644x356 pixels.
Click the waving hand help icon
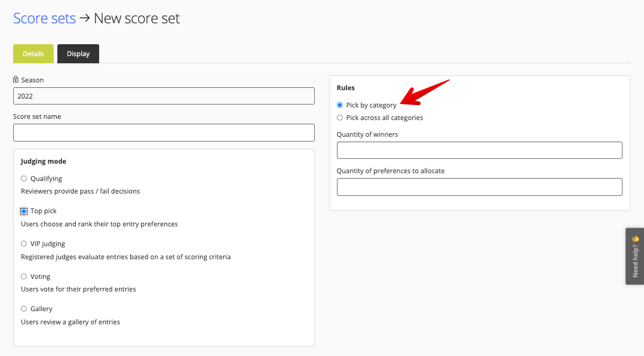[636, 238]
